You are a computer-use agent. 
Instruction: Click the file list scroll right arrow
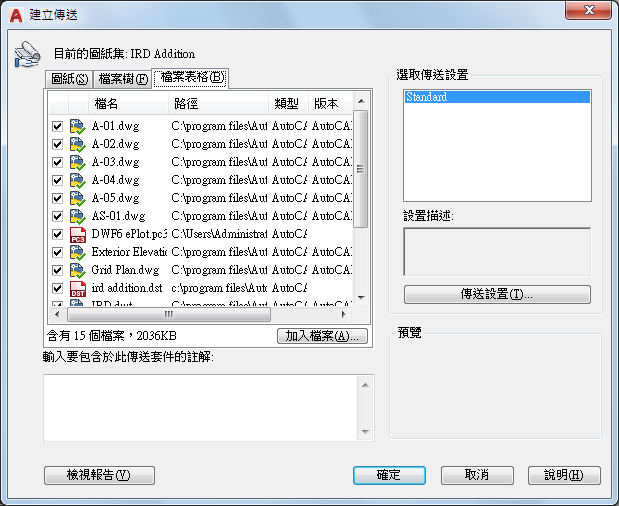[343, 314]
